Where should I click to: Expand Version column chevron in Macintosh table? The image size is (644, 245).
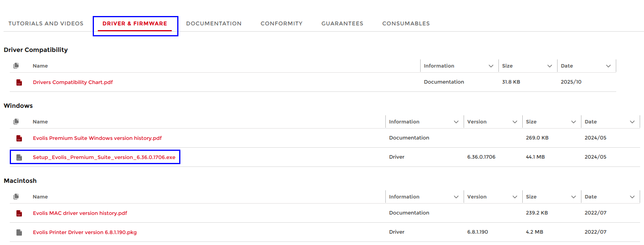pos(515,197)
